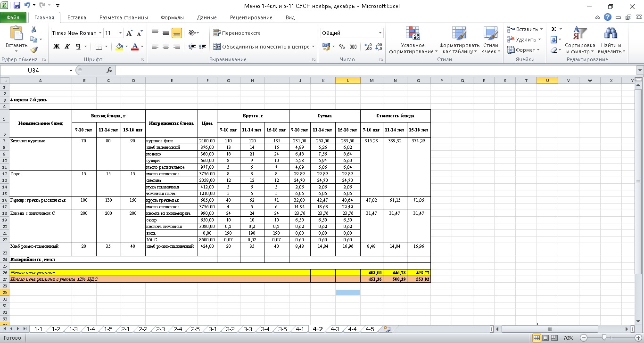Click the Save icon in quick access toolbar

[17, 6]
